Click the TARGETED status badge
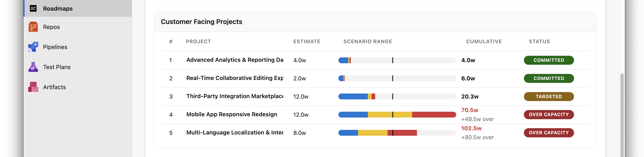Image resolution: width=644 pixels, height=157 pixels. (x=549, y=96)
